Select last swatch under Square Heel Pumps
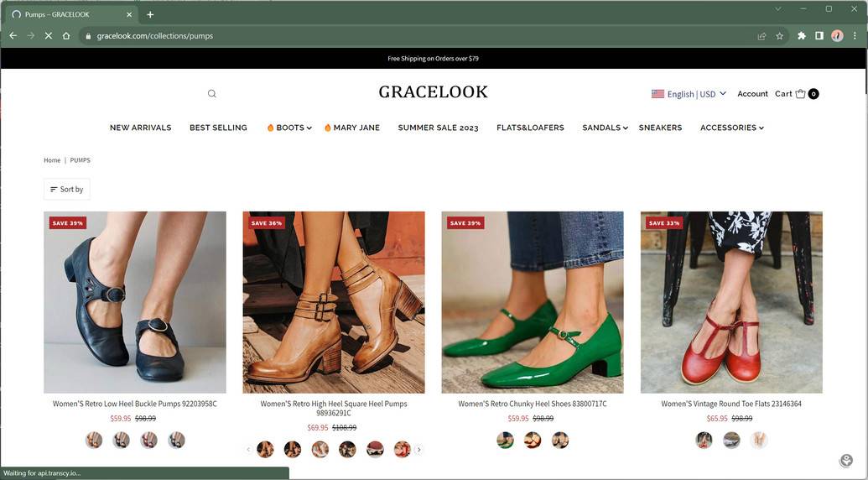 tap(403, 449)
